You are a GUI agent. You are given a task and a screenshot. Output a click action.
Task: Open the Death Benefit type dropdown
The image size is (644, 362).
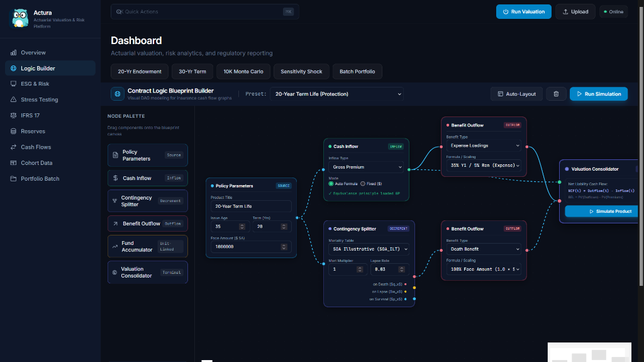[484, 249]
